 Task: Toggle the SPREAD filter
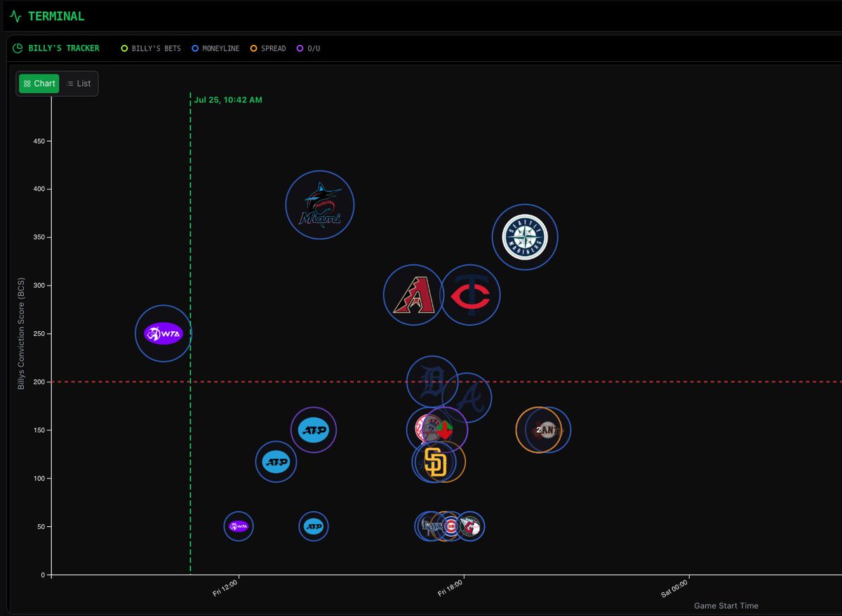(267, 48)
